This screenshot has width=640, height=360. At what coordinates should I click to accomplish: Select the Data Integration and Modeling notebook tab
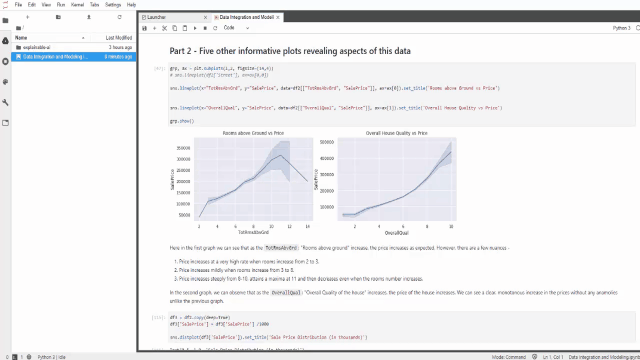[247, 17]
